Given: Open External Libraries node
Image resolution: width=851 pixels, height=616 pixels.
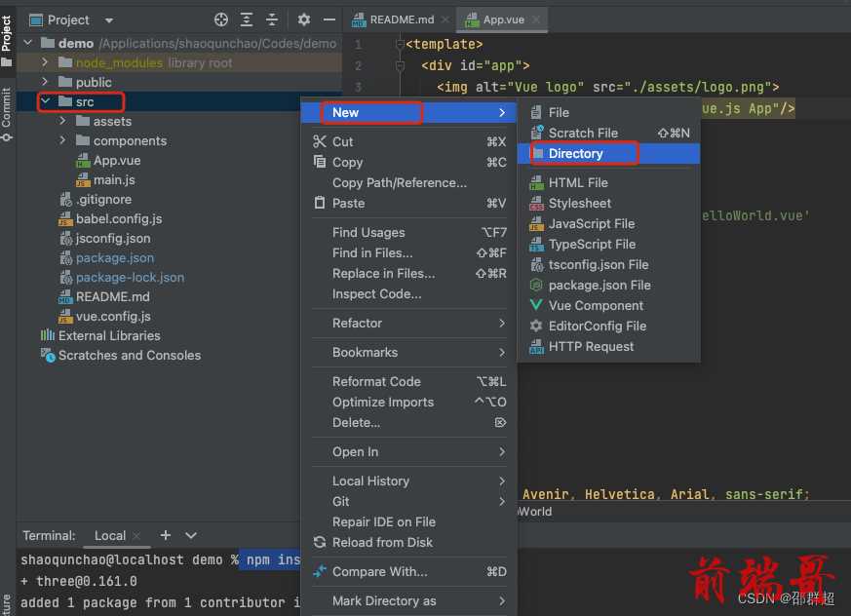Looking at the screenshot, I should pos(100,336).
